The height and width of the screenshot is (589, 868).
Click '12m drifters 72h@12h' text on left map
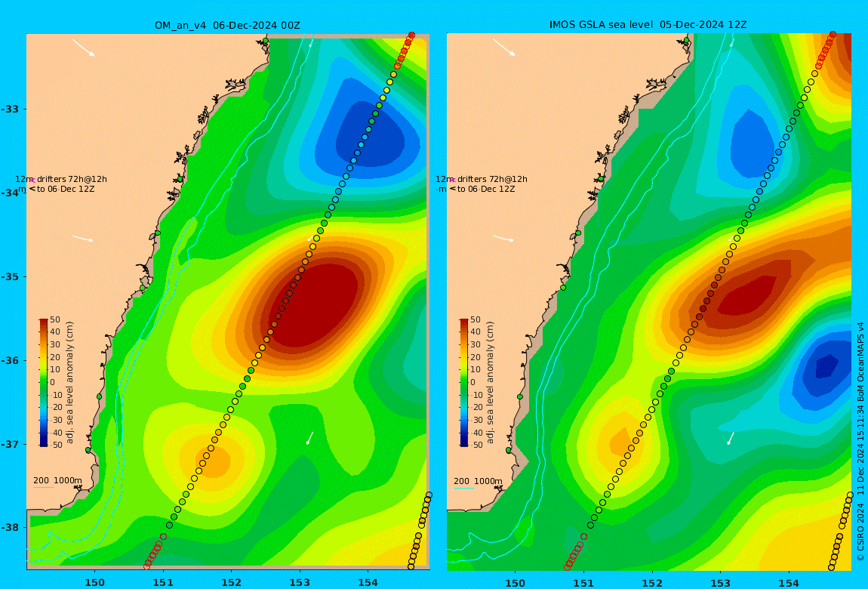[61, 180]
